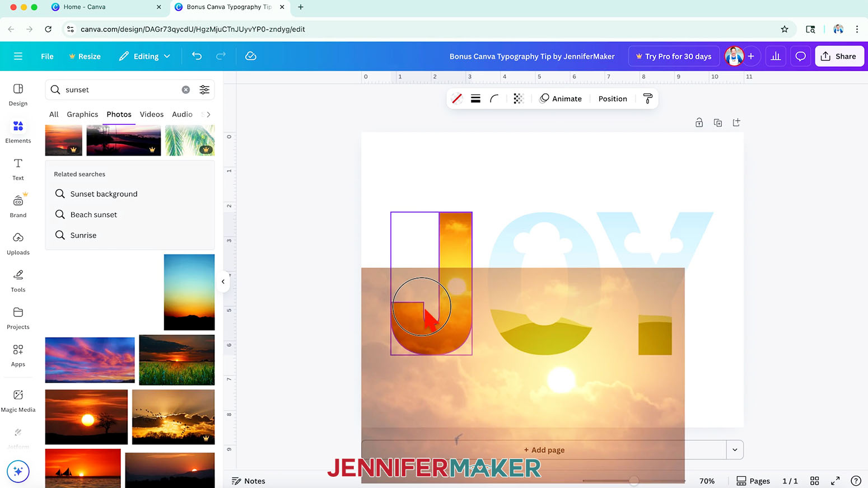Screen dimensions: 868x488
Task: Check cloud save status icon
Action: click(251, 56)
